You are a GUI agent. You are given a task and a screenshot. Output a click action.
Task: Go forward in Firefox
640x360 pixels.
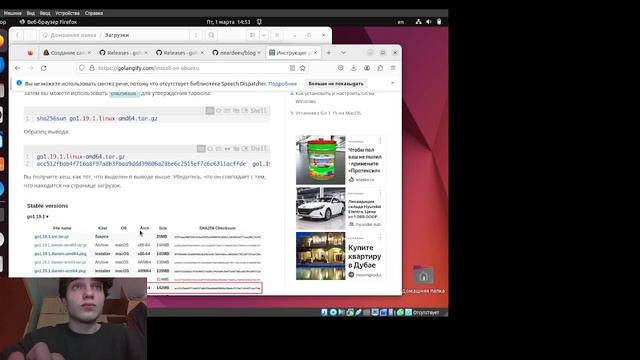[31, 68]
